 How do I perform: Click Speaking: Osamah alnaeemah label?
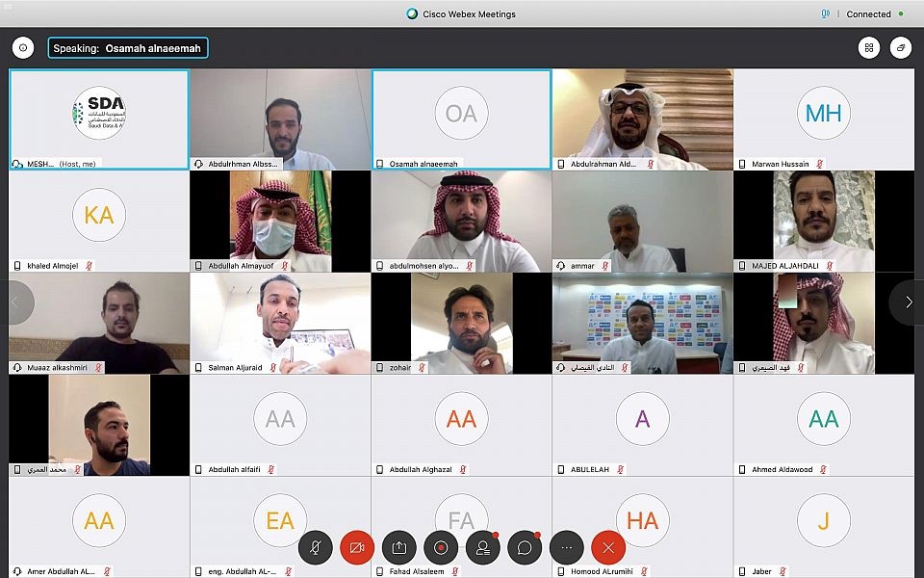(x=128, y=48)
